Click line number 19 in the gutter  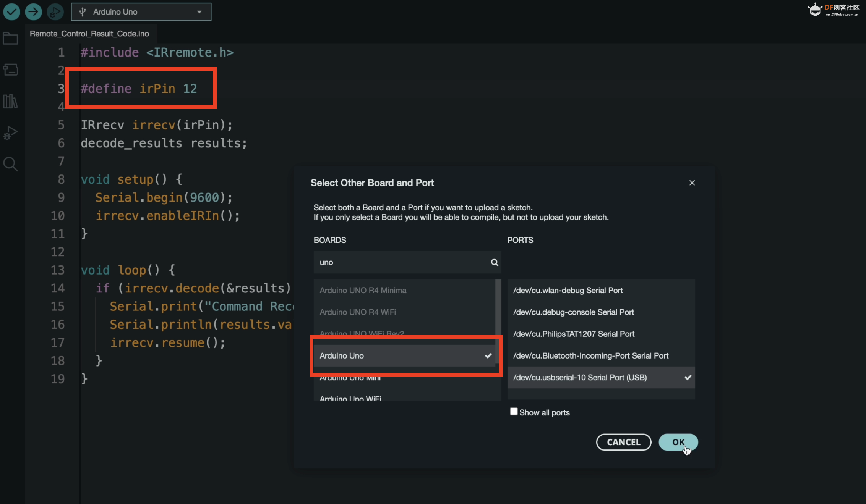58,379
